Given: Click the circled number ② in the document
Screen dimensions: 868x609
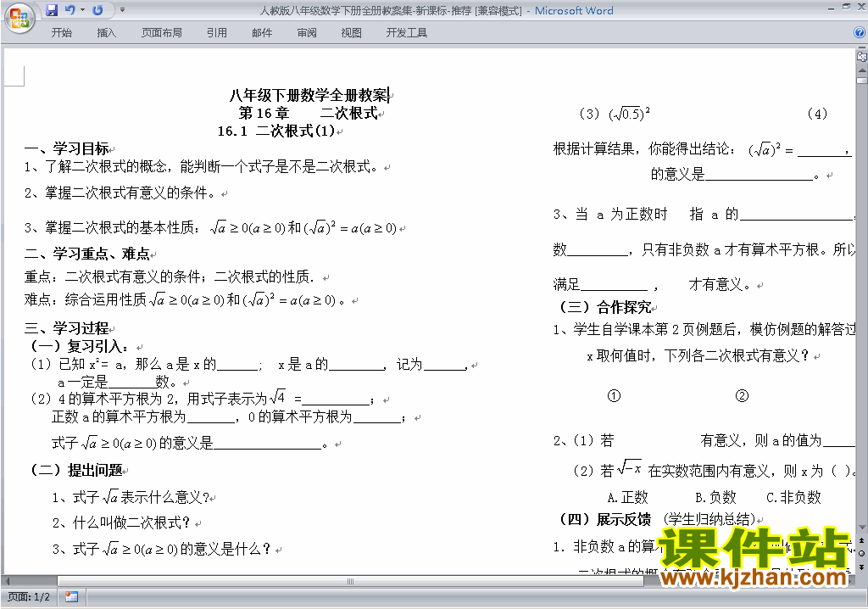Looking at the screenshot, I should pos(742,395).
